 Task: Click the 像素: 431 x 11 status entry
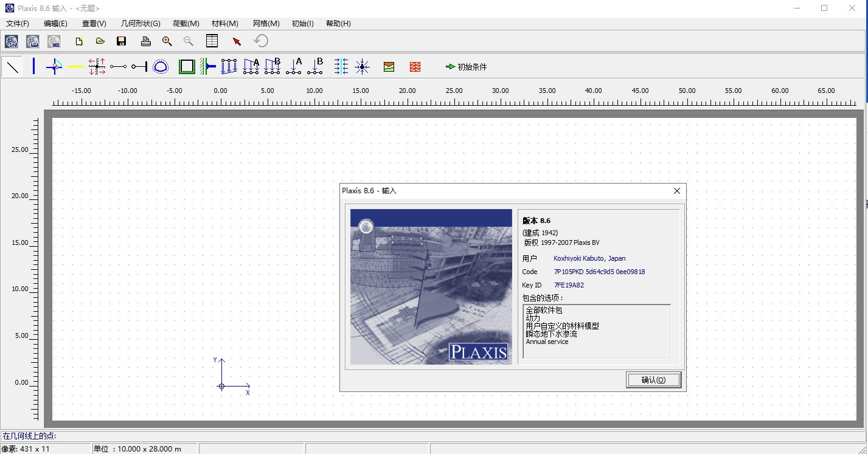26,449
